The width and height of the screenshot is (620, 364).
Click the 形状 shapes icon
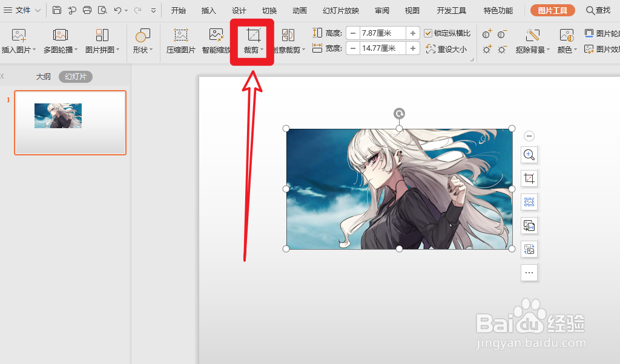tap(142, 36)
